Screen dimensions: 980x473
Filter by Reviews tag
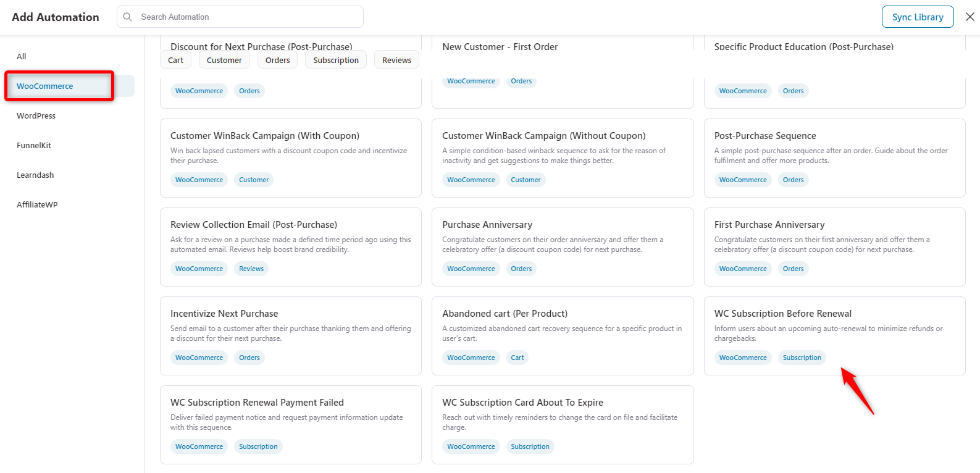coord(396,60)
